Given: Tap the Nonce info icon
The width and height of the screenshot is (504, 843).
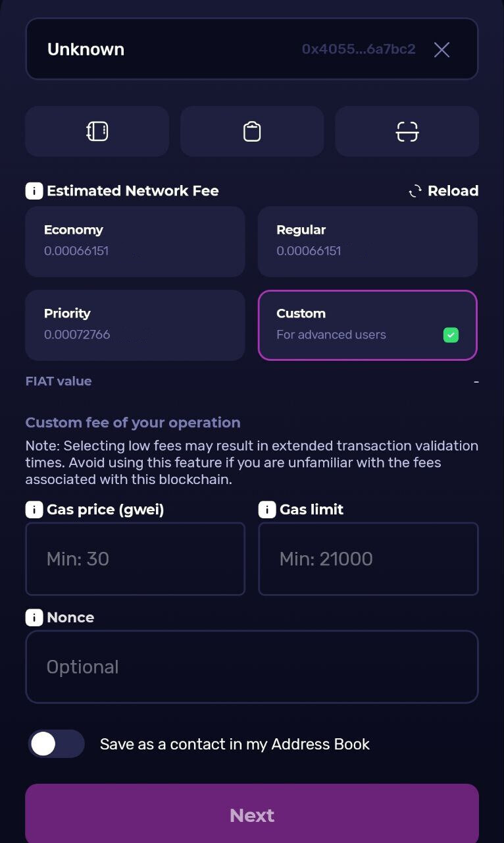Looking at the screenshot, I should 34,618.
